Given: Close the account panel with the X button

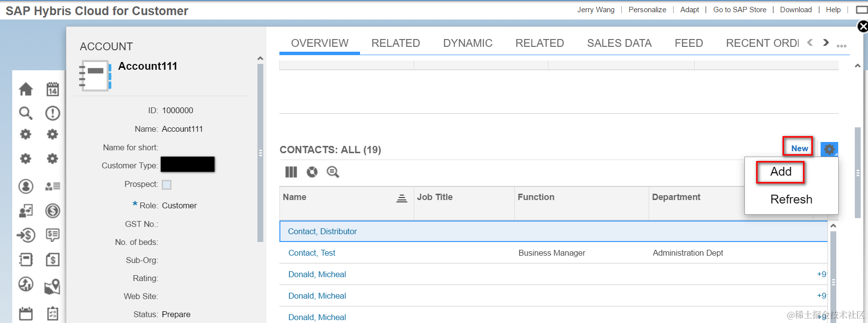Looking at the screenshot, I should tap(863, 26).
